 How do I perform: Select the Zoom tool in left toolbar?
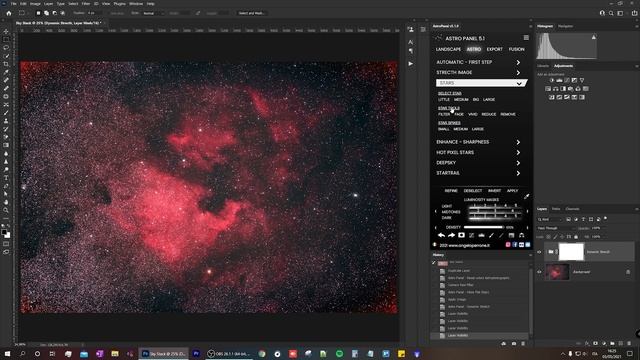pyautogui.click(x=6, y=210)
